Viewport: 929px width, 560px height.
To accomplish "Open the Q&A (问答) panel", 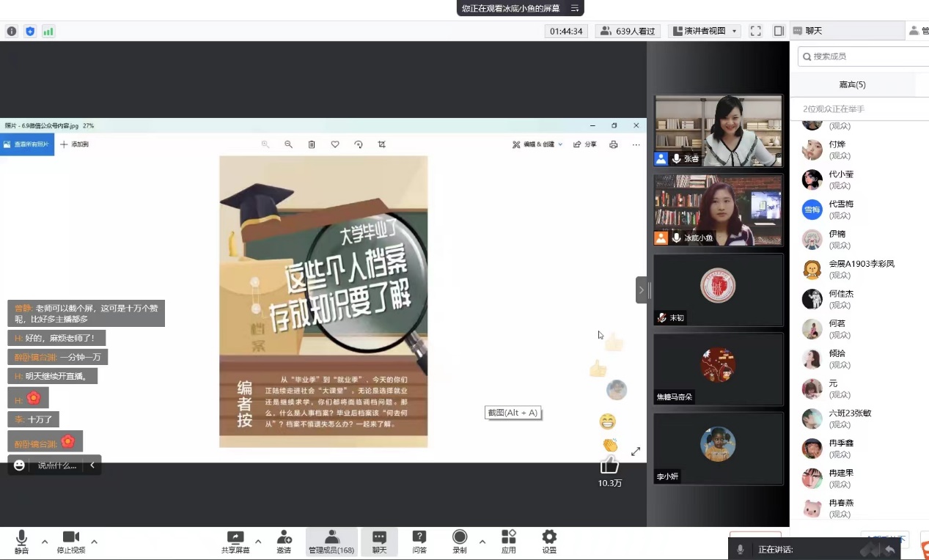I will point(419,541).
